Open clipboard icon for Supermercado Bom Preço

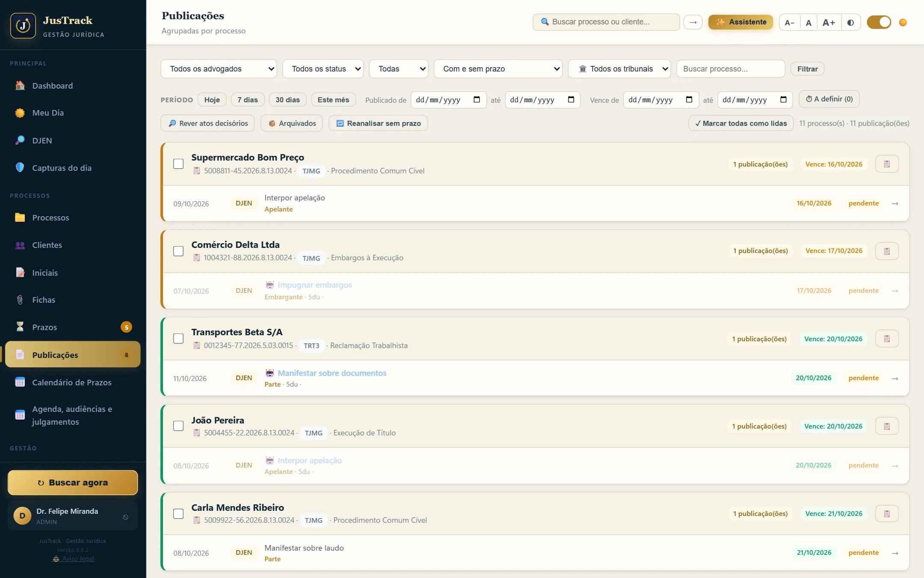pos(887,164)
